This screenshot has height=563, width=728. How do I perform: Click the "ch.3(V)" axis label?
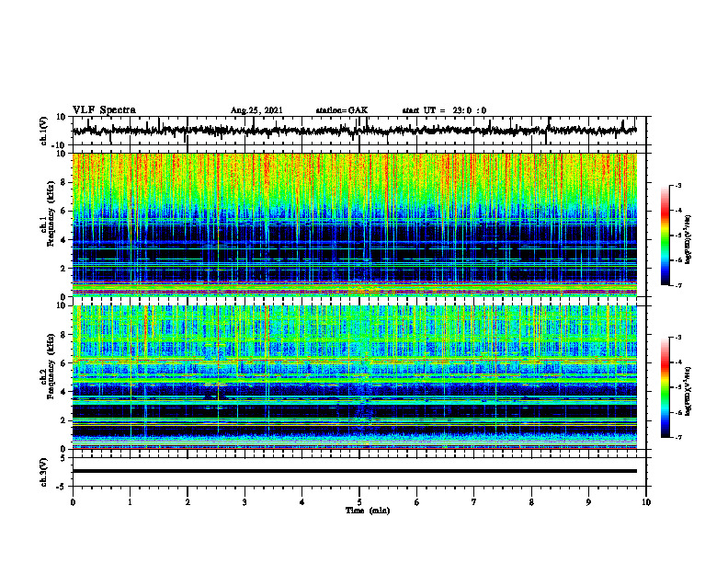pos(43,472)
